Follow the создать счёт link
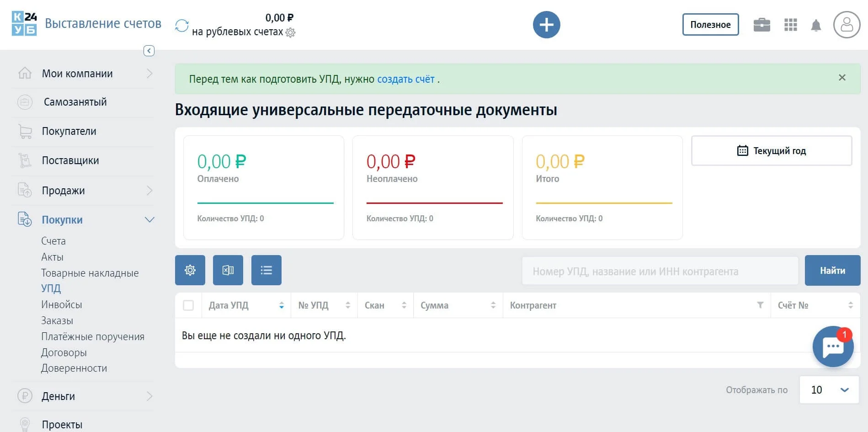This screenshot has height=432, width=868. 405,79
